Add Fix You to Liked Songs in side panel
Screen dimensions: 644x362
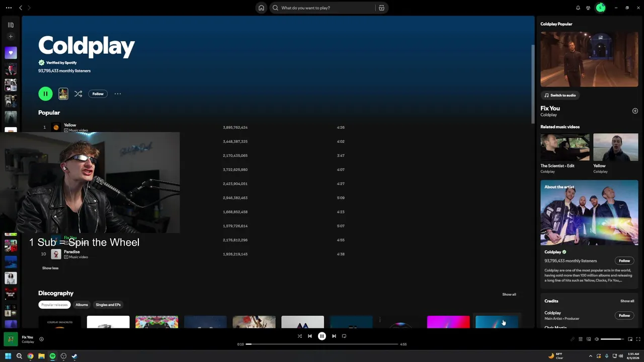point(635,111)
